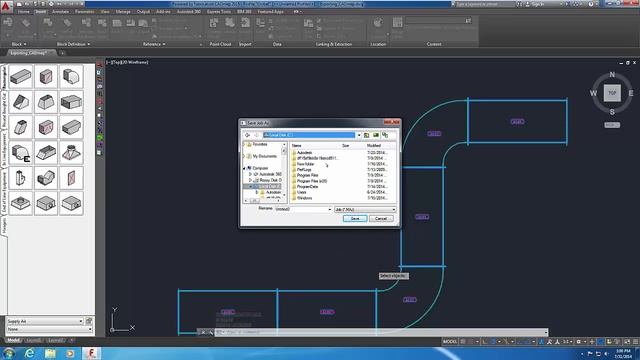
Task: Open the Featured Apps ribbon tab
Action: [271, 12]
